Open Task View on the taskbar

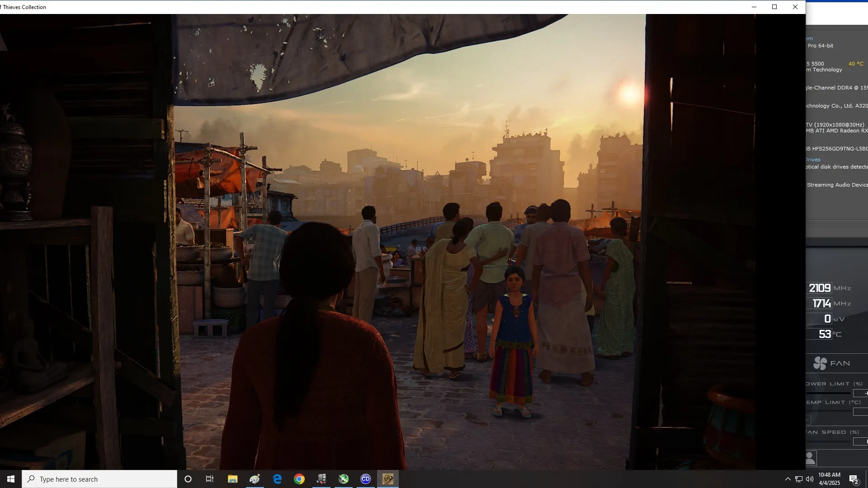[x=210, y=479]
